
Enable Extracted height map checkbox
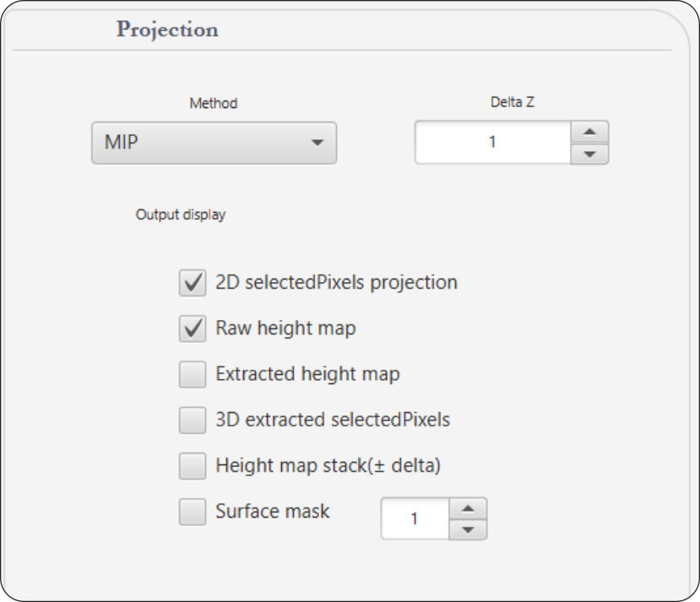(193, 374)
